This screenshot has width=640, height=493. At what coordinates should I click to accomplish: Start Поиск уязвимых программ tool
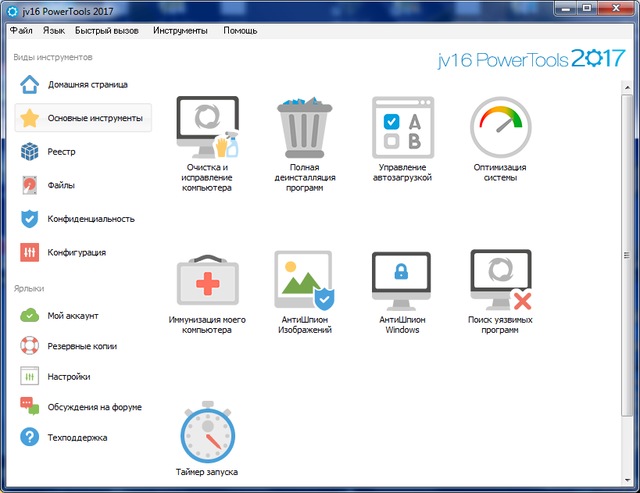coord(500,279)
